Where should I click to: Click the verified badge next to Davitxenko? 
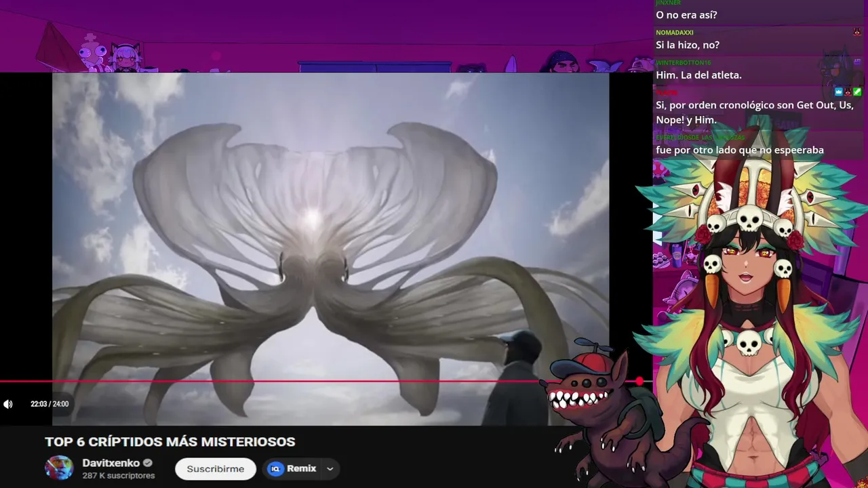point(148,464)
